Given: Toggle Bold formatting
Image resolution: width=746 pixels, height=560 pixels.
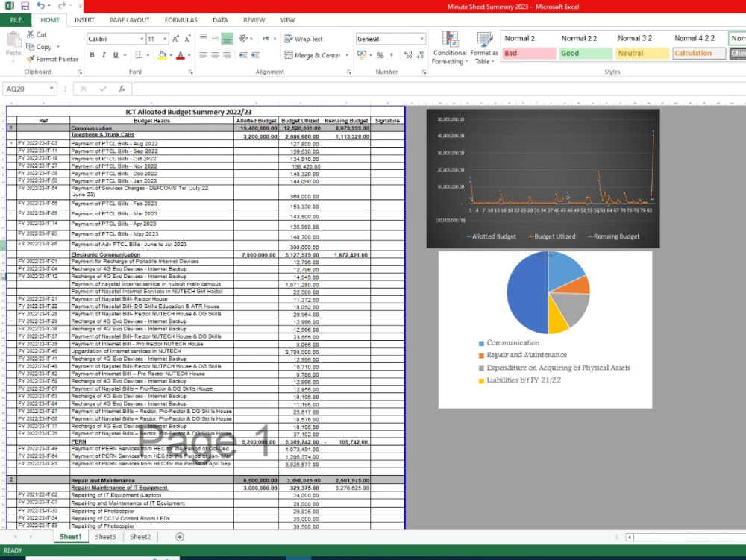Looking at the screenshot, I should (x=92, y=55).
